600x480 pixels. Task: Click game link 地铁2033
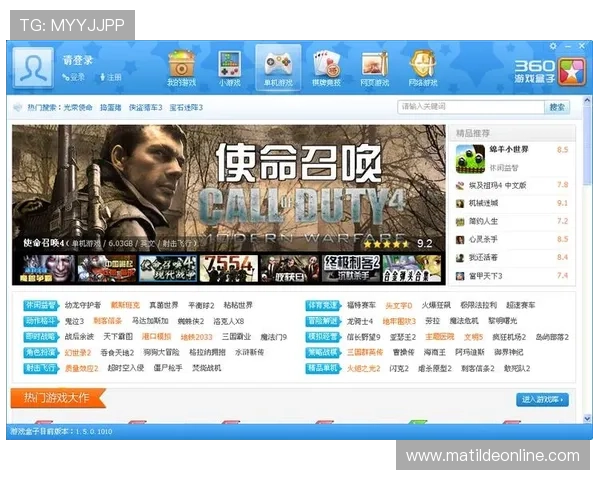tap(196, 337)
